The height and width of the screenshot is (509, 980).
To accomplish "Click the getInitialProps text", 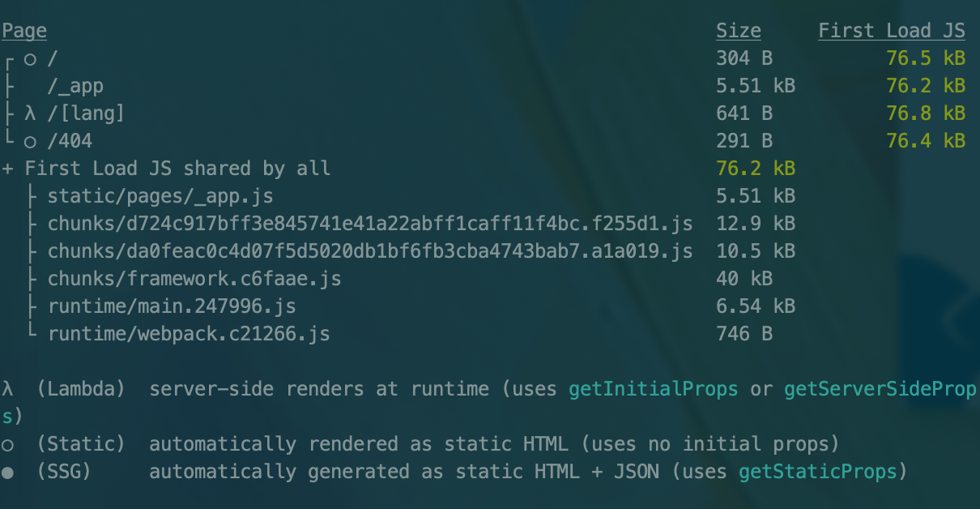I will 653,389.
